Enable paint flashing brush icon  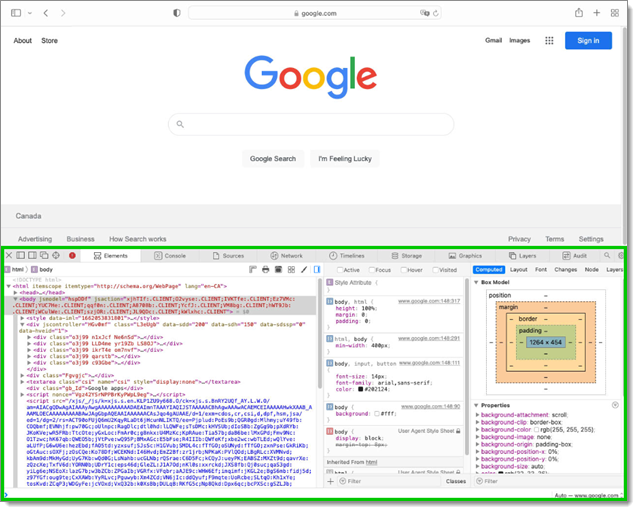(304, 270)
